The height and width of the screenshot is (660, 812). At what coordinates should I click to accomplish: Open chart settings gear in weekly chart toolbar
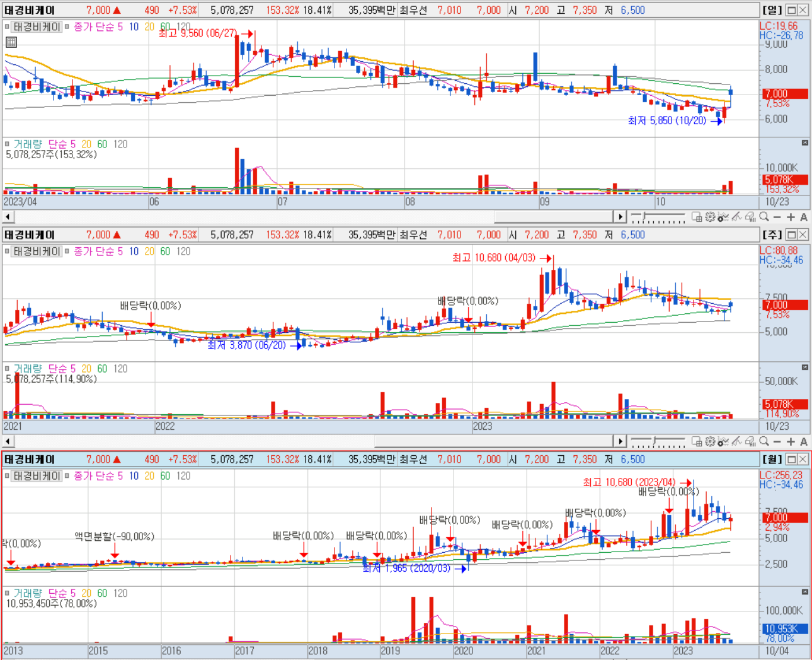click(x=710, y=441)
